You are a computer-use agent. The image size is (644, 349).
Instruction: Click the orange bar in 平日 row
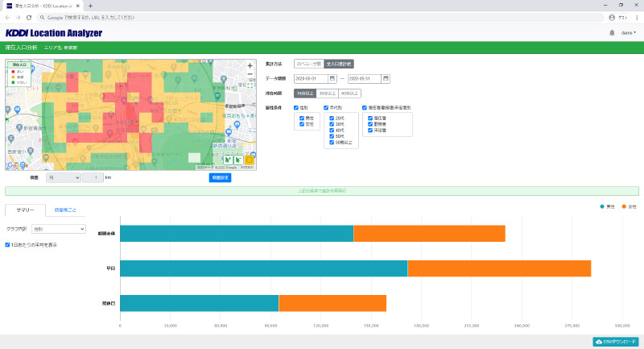tap(499, 268)
